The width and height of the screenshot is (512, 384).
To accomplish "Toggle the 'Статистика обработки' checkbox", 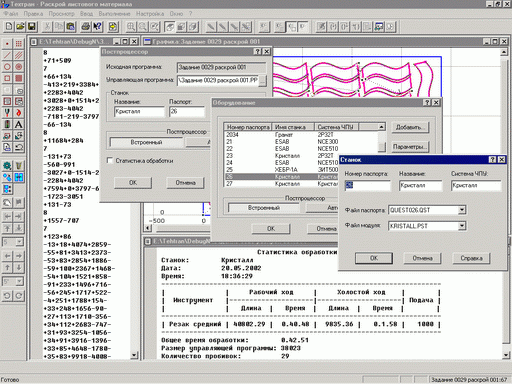I will (x=110, y=160).
